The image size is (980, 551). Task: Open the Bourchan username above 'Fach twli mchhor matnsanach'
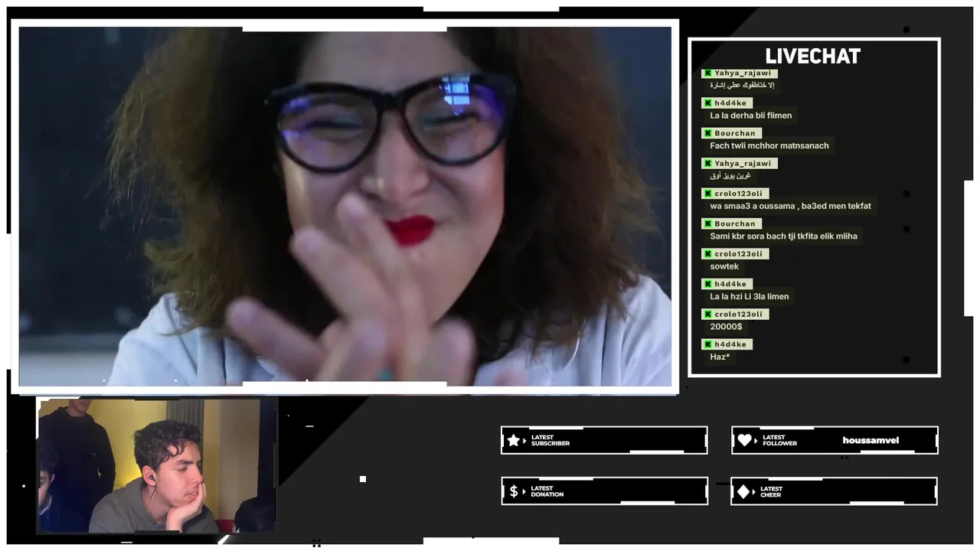point(735,133)
